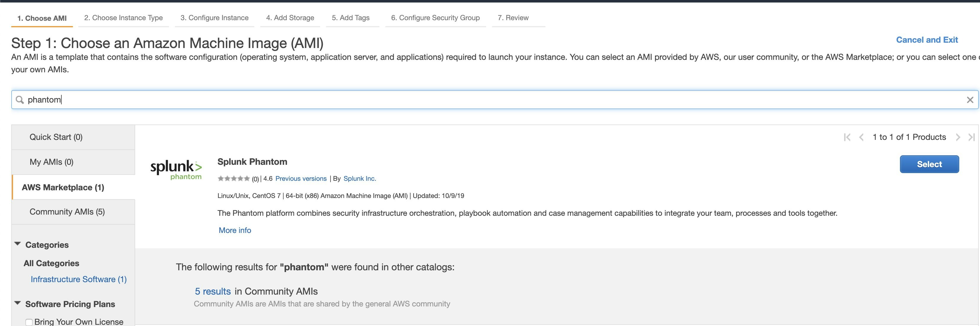Click into the phantom search field
This screenshot has width=980, height=326.
494,100
